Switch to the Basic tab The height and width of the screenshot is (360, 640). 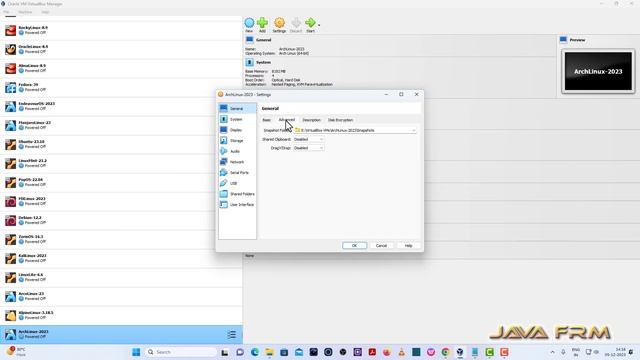[267, 120]
